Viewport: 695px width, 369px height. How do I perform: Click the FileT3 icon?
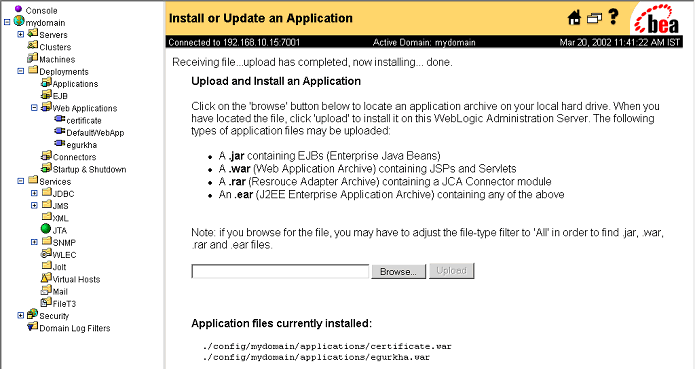tap(46, 302)
